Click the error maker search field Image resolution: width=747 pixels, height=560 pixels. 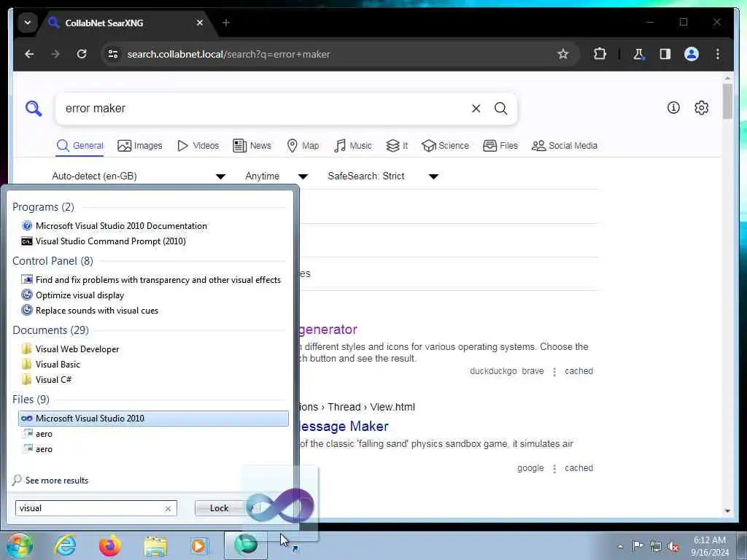click(x=262, y=109)
